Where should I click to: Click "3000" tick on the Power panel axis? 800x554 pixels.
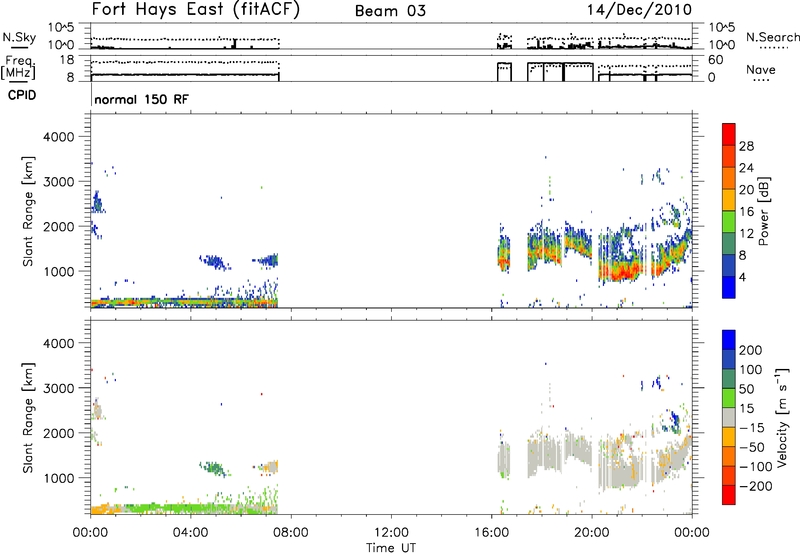pos(59,182)
